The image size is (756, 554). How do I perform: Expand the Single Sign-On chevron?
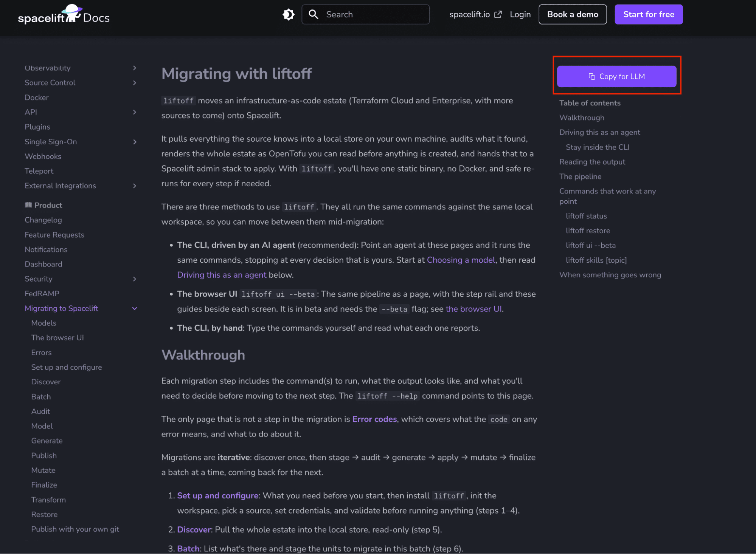(135, 142)
